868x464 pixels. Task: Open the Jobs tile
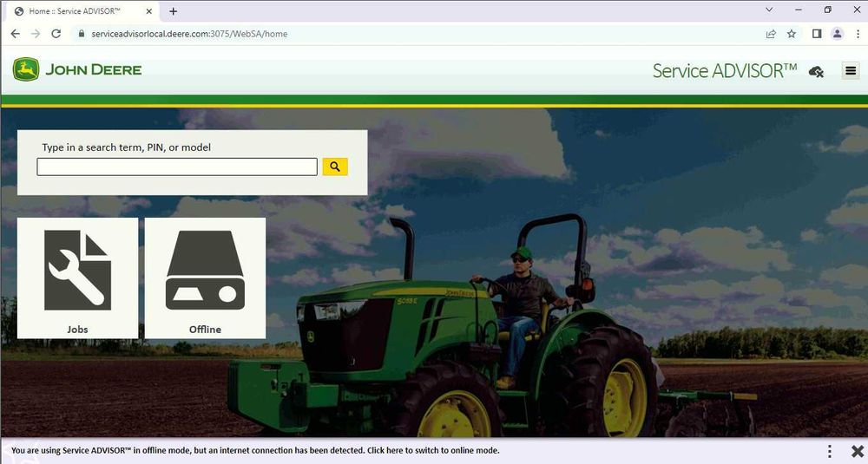pyautogui.click(x=77, y=278)
